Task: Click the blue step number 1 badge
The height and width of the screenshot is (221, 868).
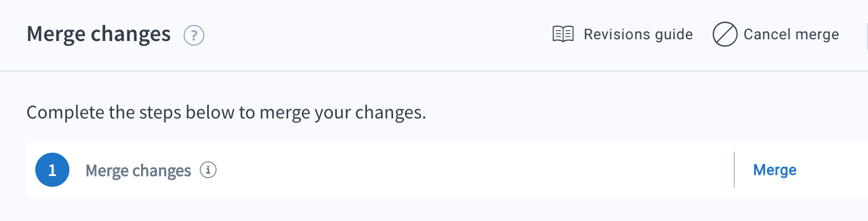Action: 52,170
